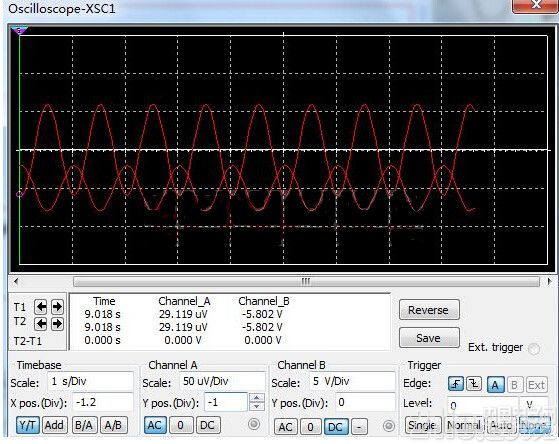The height and width of the screenshot is (444, 559).
Task: Set trigger source to channel B
Action: (514, 385)
